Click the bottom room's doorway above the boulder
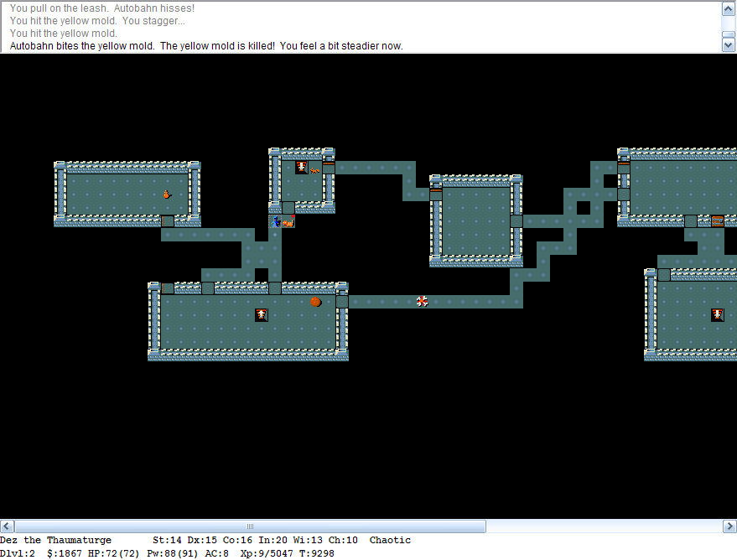The height and width of the screenshot is (560, 737). pyautogui.click(x=275, y=288)
